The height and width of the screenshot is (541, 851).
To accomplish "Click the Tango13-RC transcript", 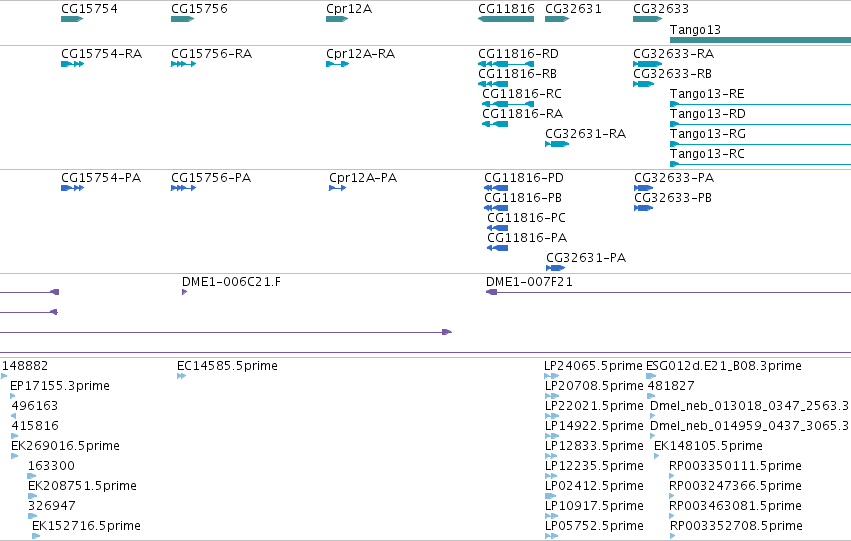I will 760,164.
